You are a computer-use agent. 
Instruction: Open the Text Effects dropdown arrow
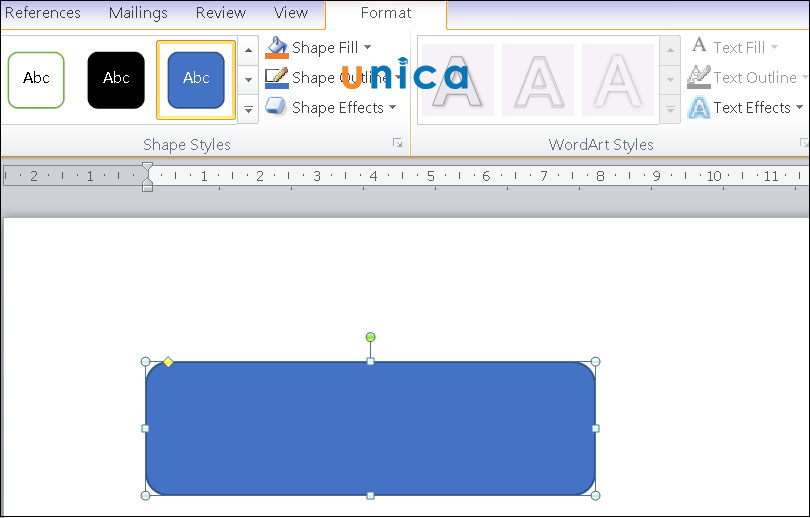tap(800, 107)
